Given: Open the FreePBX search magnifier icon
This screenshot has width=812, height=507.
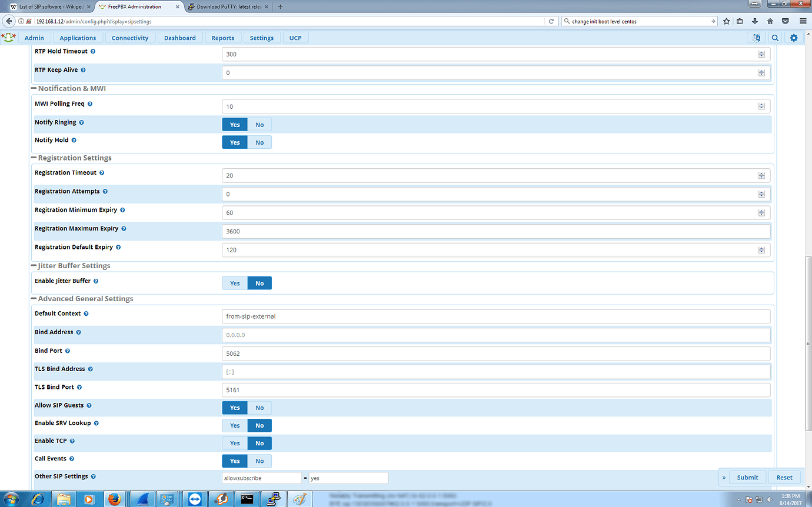Looking at the screenshot, I should click(x=776, y=38).
